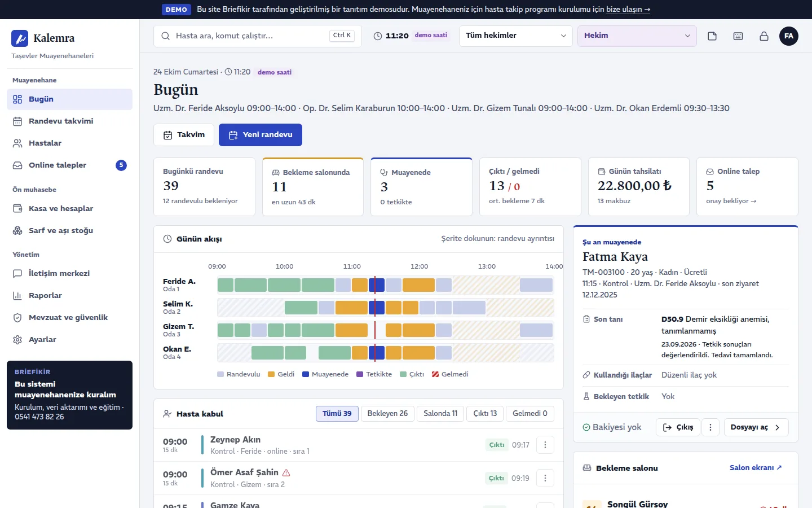
Task: Expand the Hekim role dropdown
Action: point(637,36)
